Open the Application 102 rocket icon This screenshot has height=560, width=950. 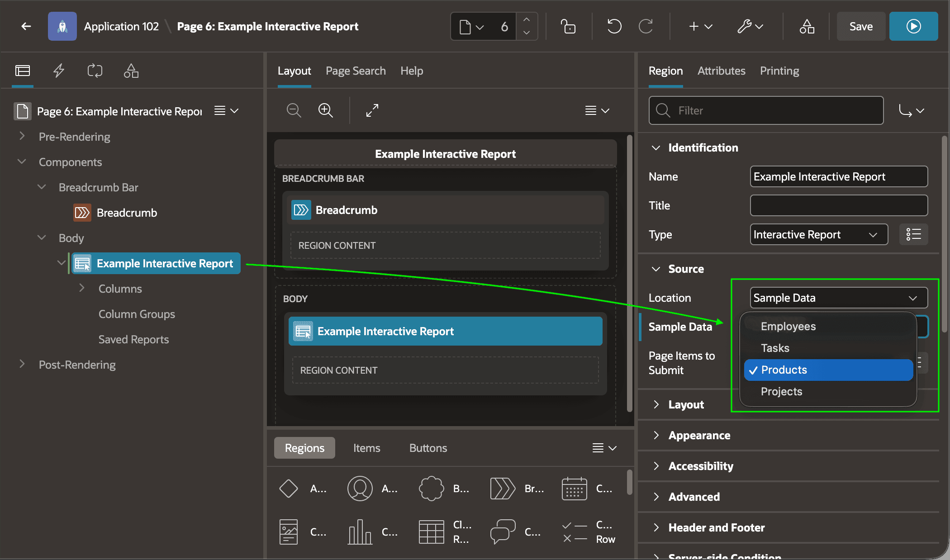coord(62,26)
